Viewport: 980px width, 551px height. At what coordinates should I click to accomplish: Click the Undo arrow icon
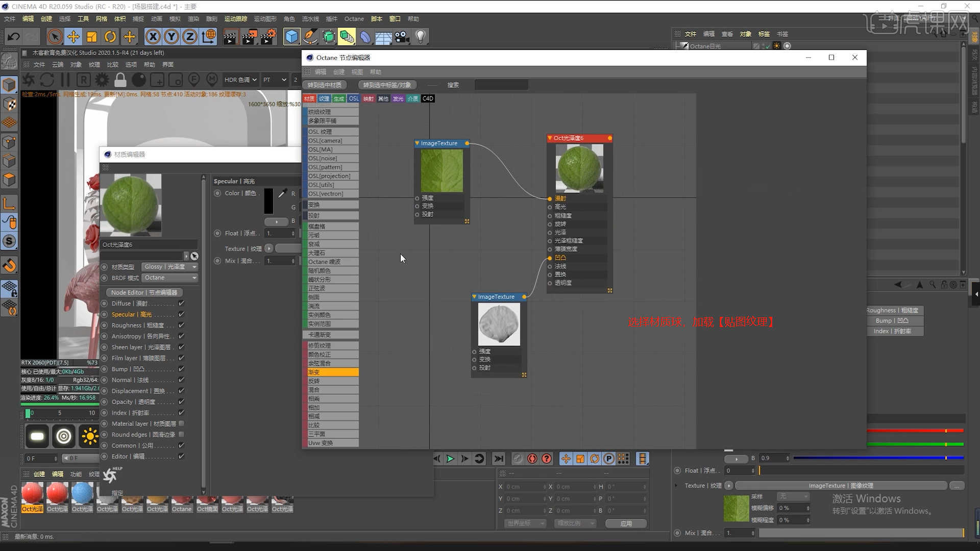click(x=13, y=37)
